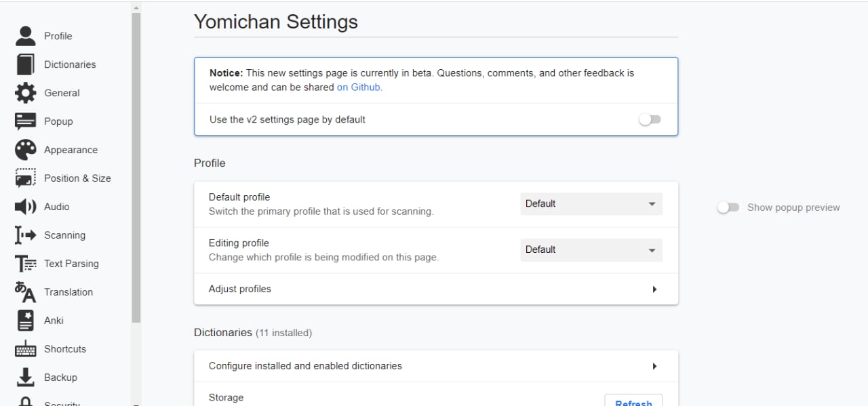Screen dimensions: 868x406
Task: Go to Dictionaries in the sidebar
Action: [x=70, y=64]
